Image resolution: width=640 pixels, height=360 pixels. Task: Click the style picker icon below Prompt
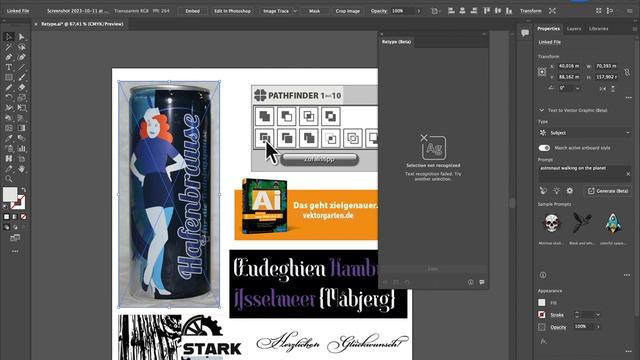coord(543,191)
